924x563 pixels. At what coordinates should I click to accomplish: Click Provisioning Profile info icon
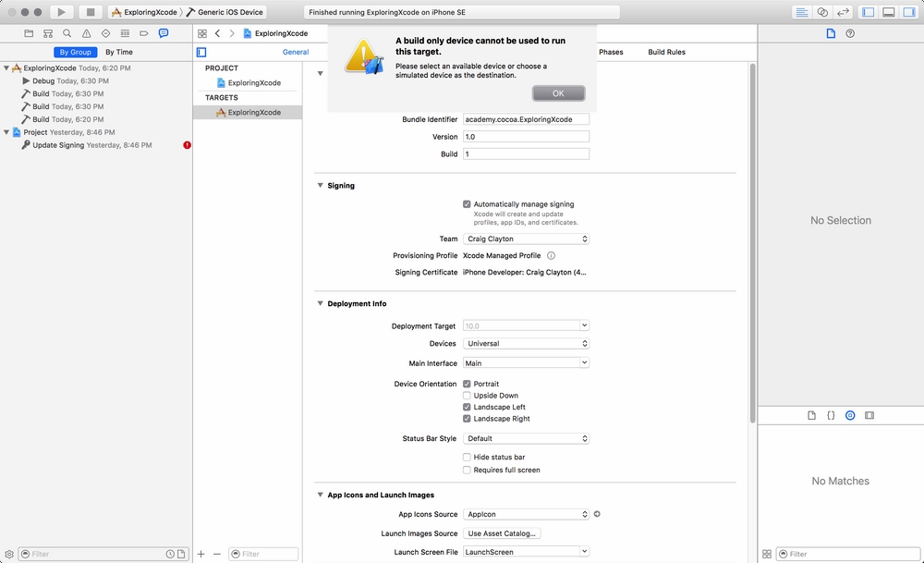pos(551,256)
